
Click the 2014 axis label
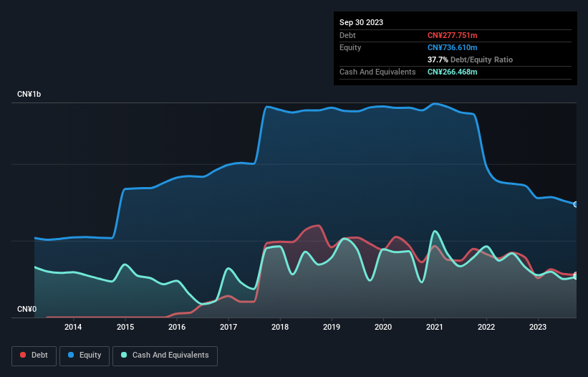click(x=73, y=327)
